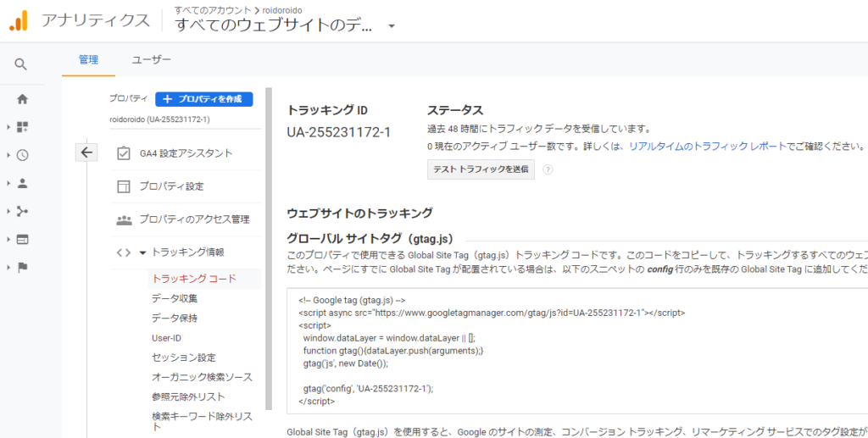Expand the Realtime sidebar arrow

click(x=8, y=155)
